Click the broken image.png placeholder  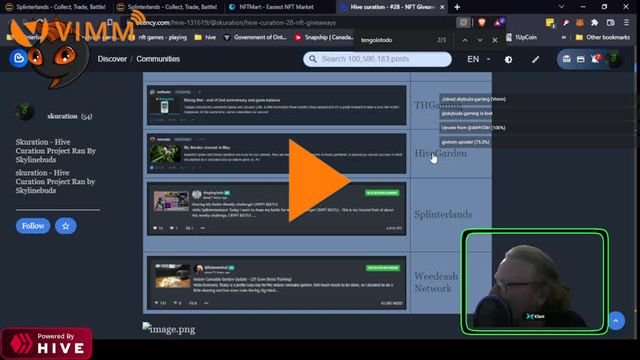[x=169, y=329]
